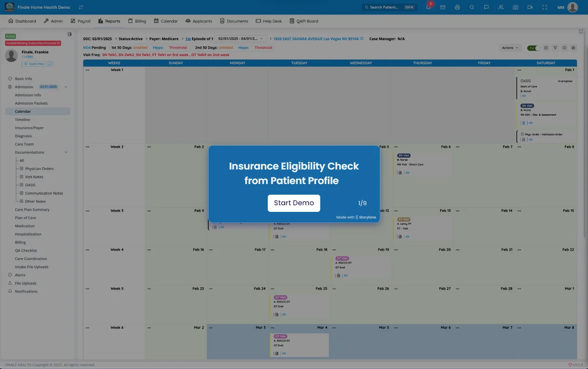The image size is (588, 369).
Task: Open the Billing menu tab
Action: [x=137, y=21]
